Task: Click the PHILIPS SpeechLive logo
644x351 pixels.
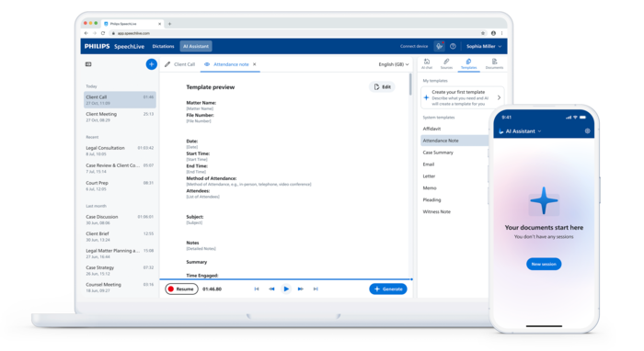Action: click(x=114, y=46)
